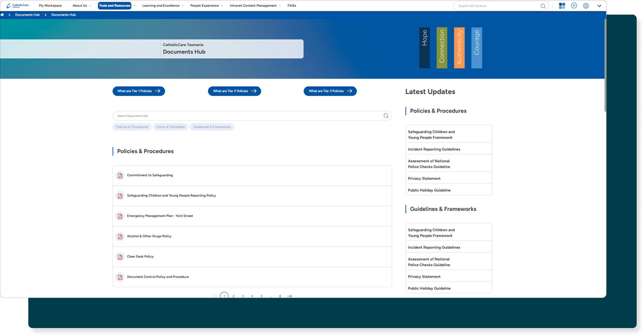This screenshot has height=336, width=644.
Task: Click PDF icon beside Commitment to Safeguarding
Action: [x=120, y=176]
